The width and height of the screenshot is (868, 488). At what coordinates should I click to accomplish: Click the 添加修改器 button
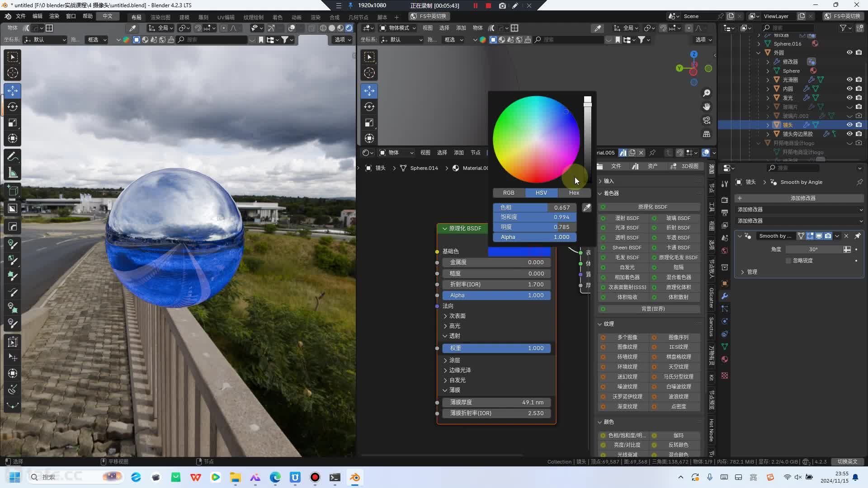point(799,198)
